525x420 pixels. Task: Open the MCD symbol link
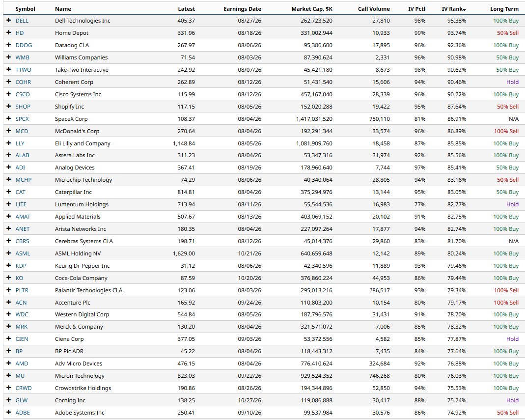pyautogui.click(x=22, y=131)
